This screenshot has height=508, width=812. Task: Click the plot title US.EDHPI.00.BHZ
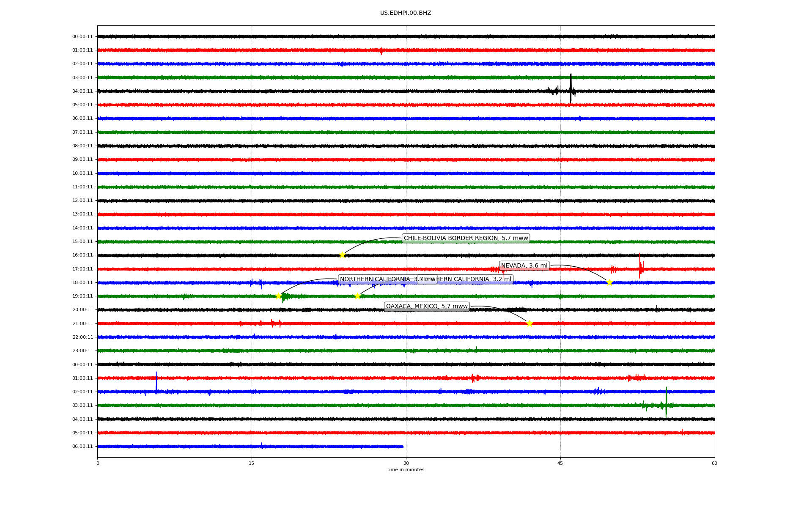pyautogui.click(x=405, y=13)
